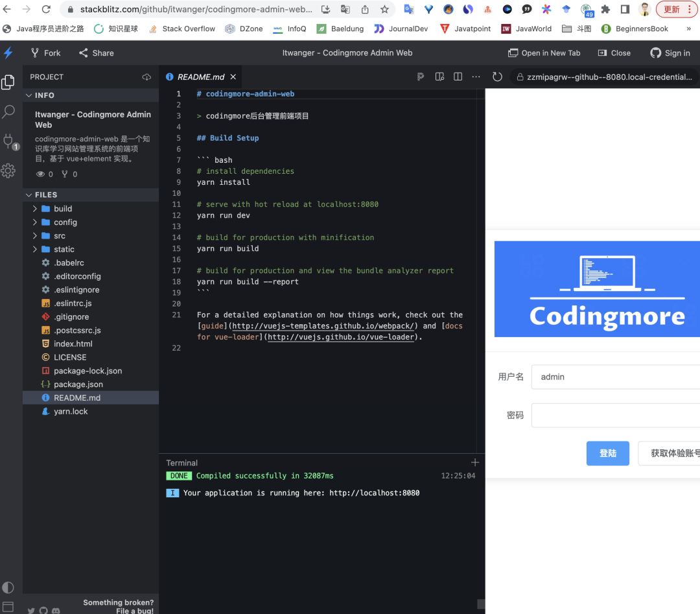Click the browser back arrow

click(6, 9)
